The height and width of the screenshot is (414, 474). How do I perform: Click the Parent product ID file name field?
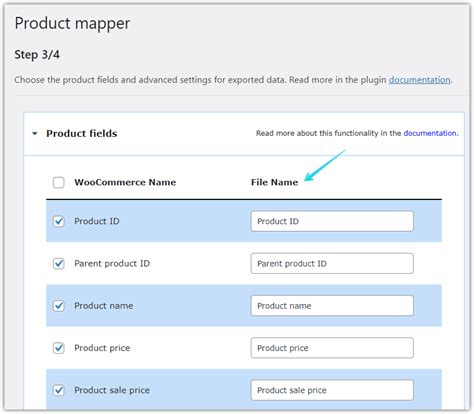(x=332, y=263)
